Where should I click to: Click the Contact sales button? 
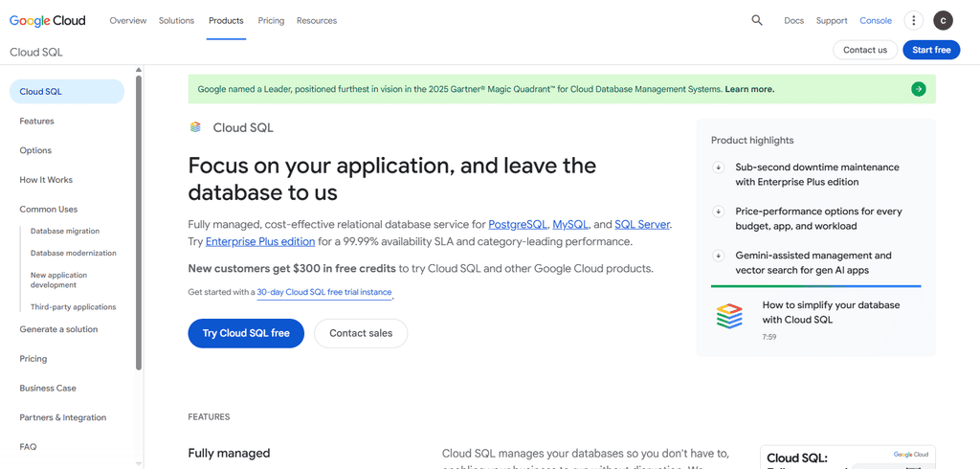tap(361, 333)
